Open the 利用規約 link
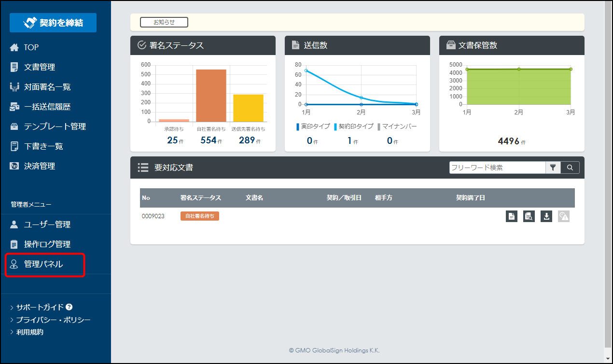613x364 pixels. (29, 332)
